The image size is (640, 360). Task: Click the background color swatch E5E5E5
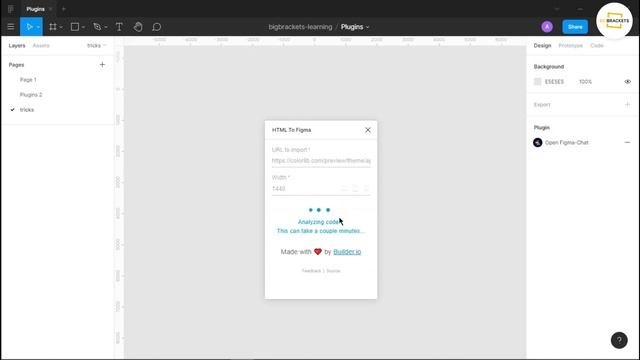click(538, 82)
